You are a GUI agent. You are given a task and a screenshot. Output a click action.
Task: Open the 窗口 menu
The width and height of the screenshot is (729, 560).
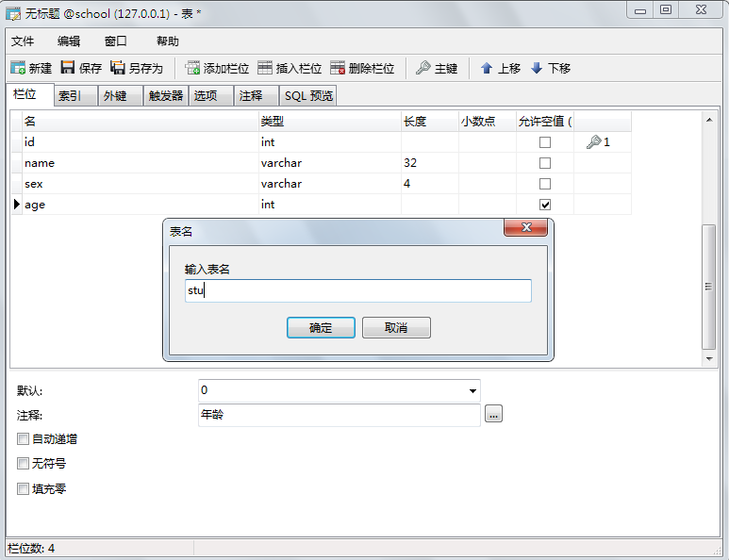(x=115, y=41)
